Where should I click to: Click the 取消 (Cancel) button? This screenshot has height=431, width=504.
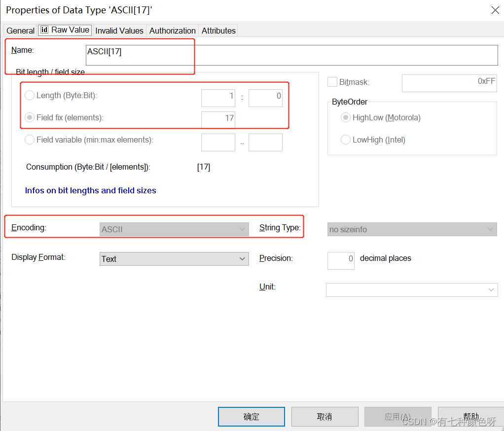(x=324, y=417)
